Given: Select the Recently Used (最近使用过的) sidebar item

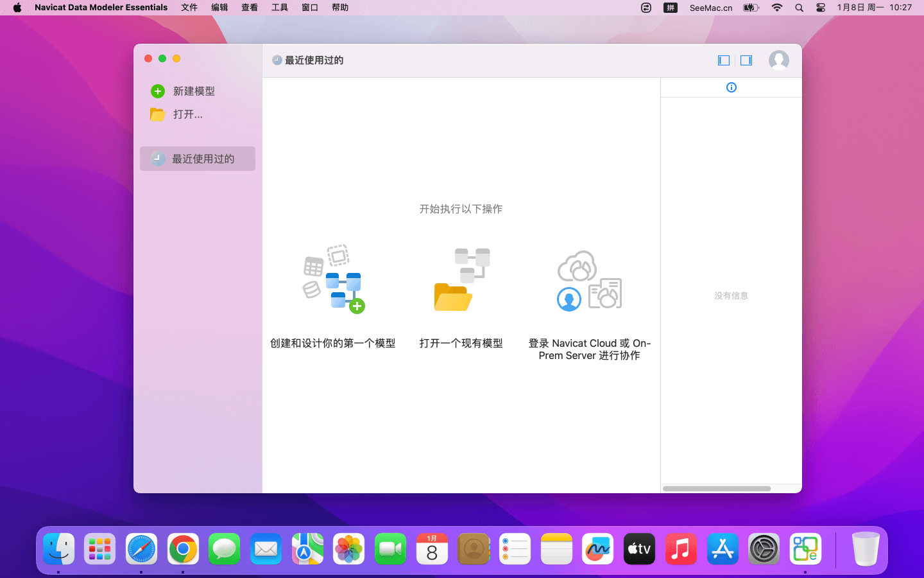Looking at the screenshot, I should point(198,159).
